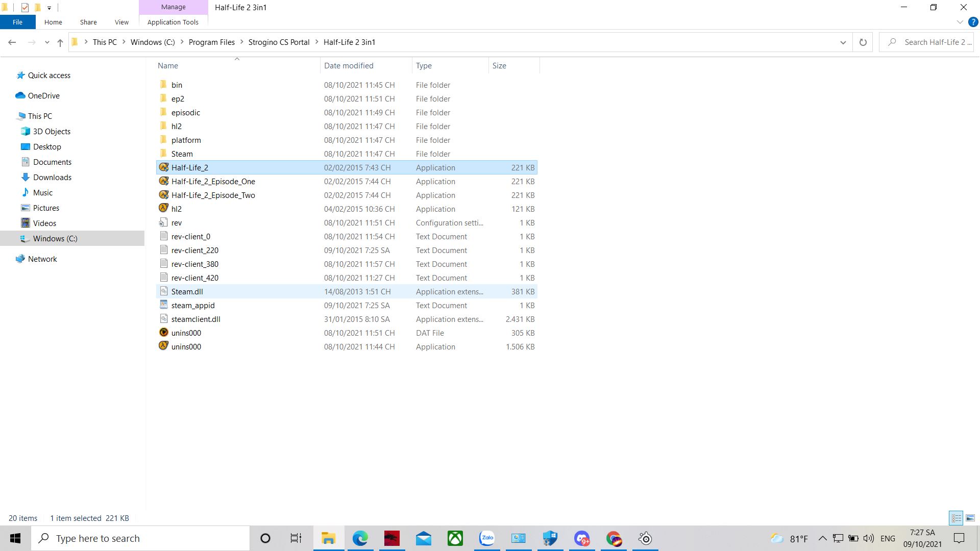Open the Help question mark icon

pos(973,22)
